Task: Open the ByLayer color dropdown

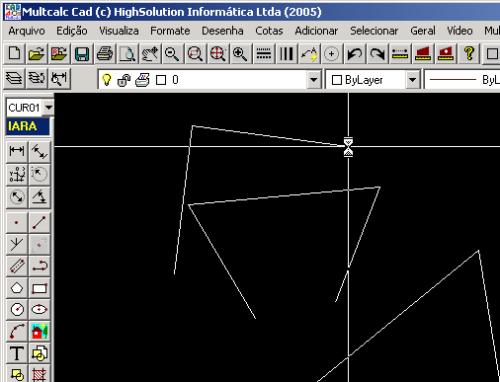Action: pos(412,80)
